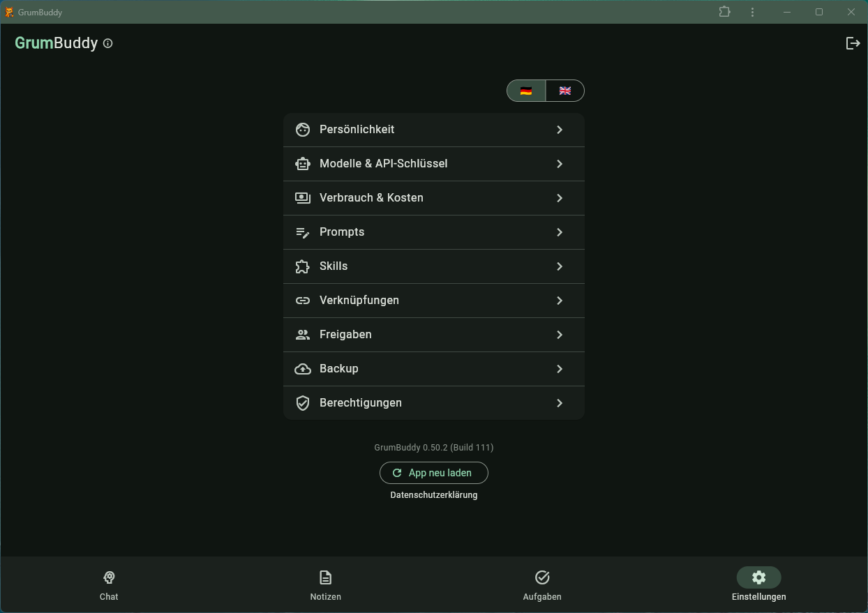Screen dimensions: 868x613
Task: Click the reload arrow icon in App neu laden
Action: (397, 473)
